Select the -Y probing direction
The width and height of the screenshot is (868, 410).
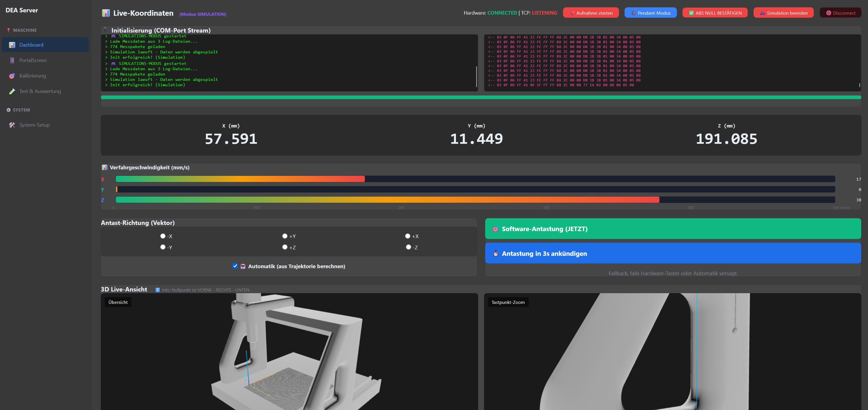(x=163, y=247)
